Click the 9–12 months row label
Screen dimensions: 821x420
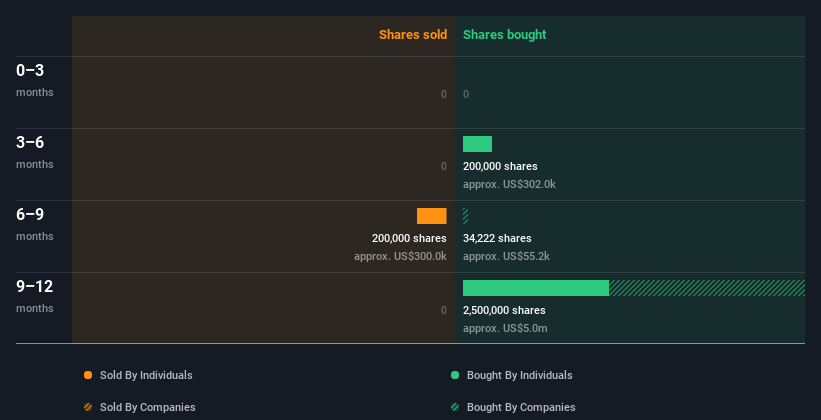coord(35,296)
